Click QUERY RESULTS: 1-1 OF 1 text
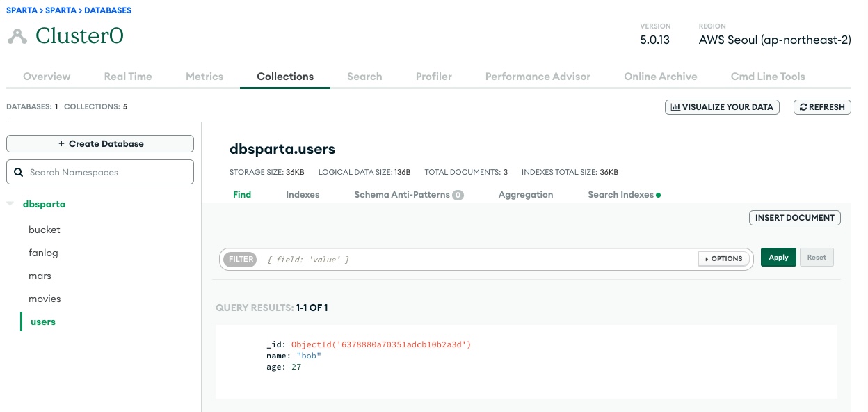 point(272,308)
